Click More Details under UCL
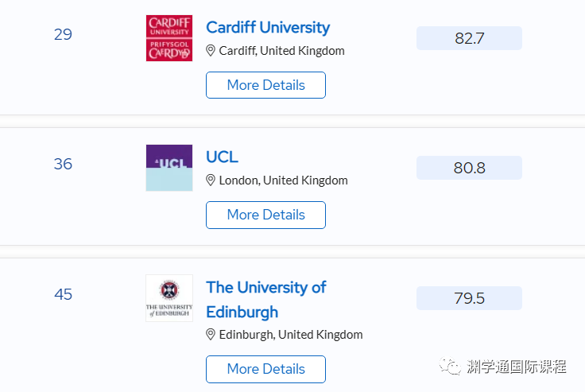This screenshot has height=392, width=585. [x=265, y=215]
